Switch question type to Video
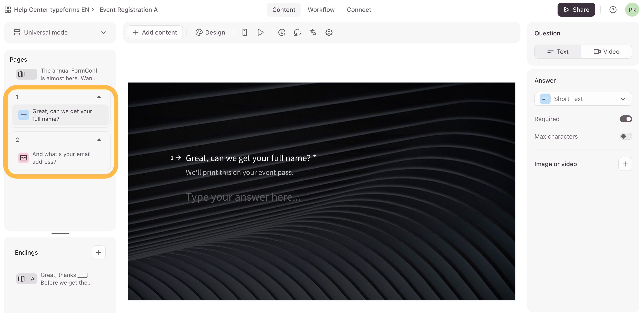This screenshot has height=313, width=644. pos(606,52)
